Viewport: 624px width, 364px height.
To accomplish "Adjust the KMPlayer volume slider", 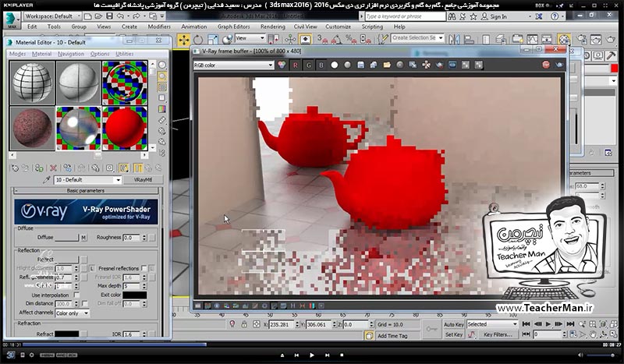I will (x=601, y=355).
